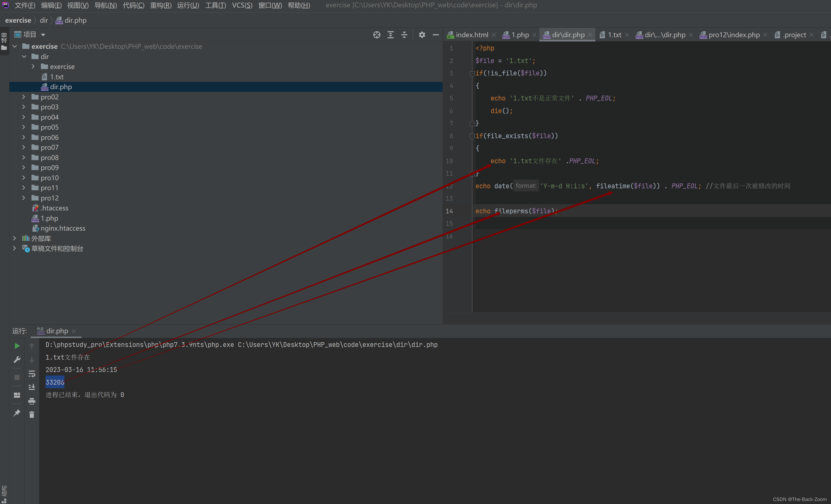Hide the project tool window
The image size is (831, 504).
tap(436, 35)
